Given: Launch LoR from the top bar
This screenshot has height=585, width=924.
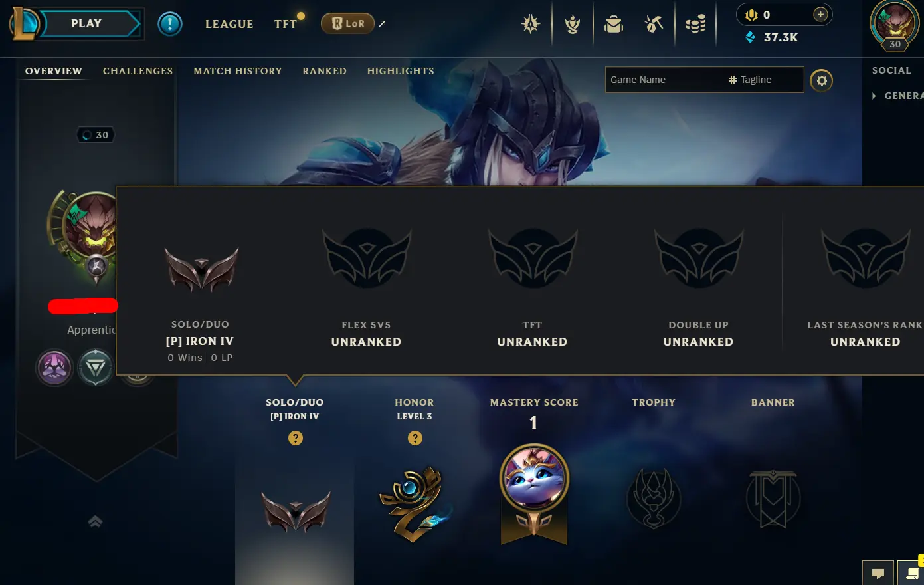Looking at the screenshot, I should click(348, 23).
